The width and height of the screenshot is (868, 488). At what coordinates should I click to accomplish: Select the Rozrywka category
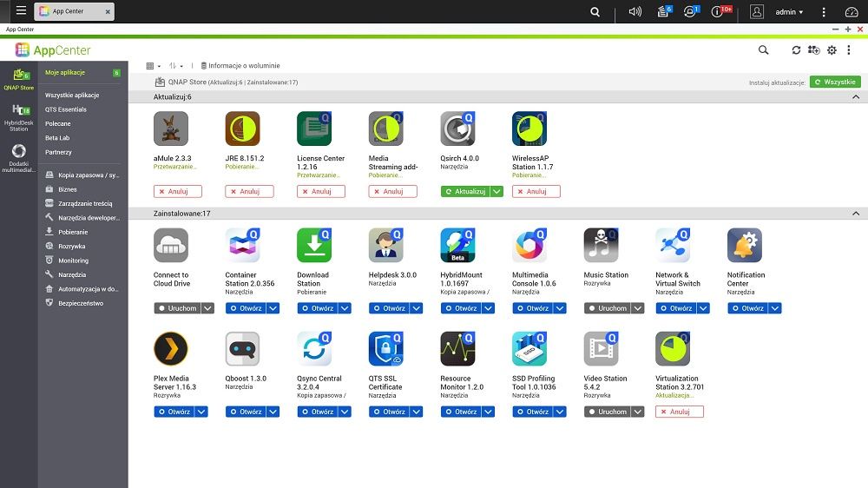pos(72,247)
